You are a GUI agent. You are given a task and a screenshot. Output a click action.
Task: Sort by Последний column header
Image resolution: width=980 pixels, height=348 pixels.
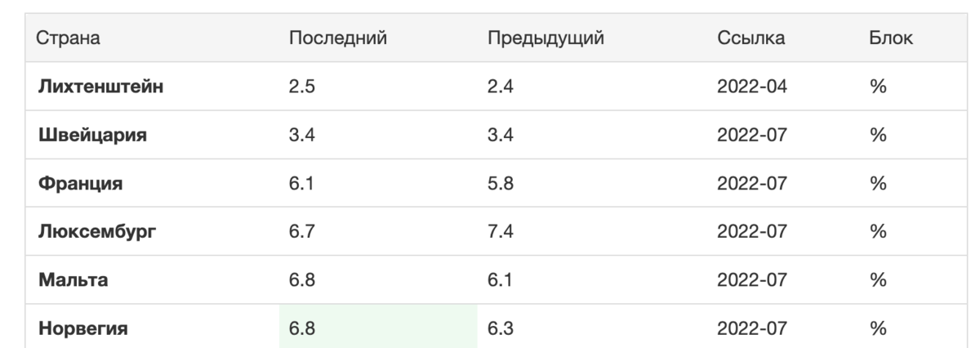(337, 38)
